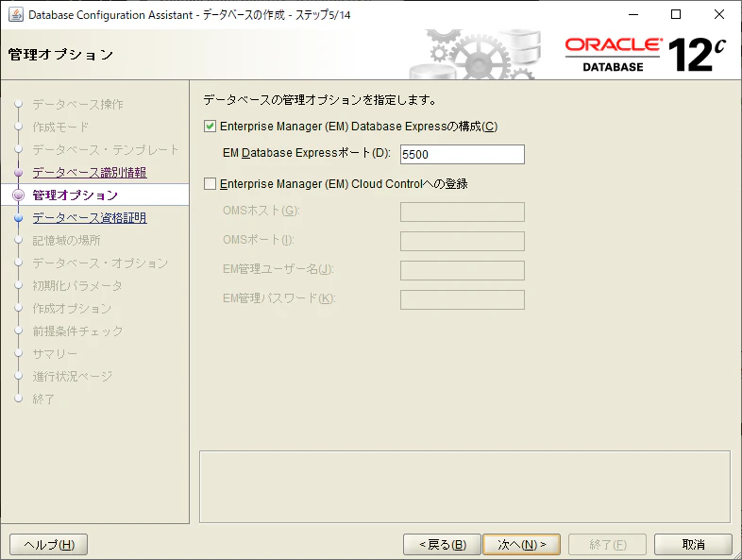This screenshot has width=742, height=560.
Task: Click the 進行状況ページ step label
Action: [x=73, y=377]
